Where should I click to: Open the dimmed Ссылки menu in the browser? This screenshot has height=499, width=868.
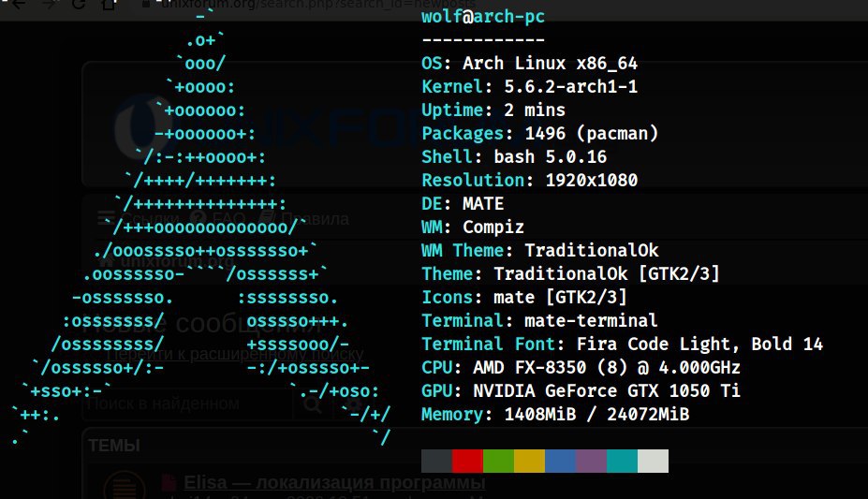(139, 219)
